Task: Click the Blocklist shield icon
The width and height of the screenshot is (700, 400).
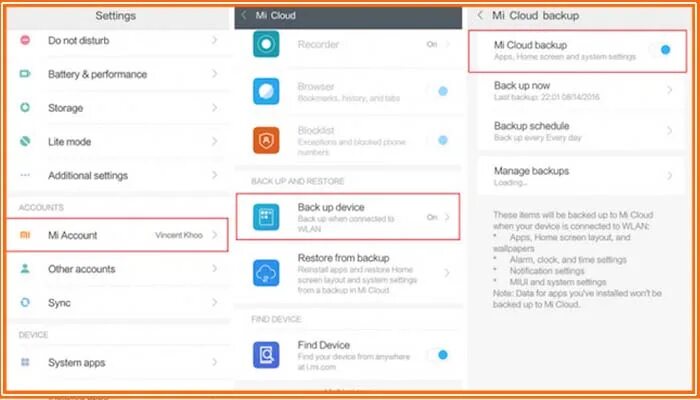Action: pyautogui.click(x=266, y=141)
